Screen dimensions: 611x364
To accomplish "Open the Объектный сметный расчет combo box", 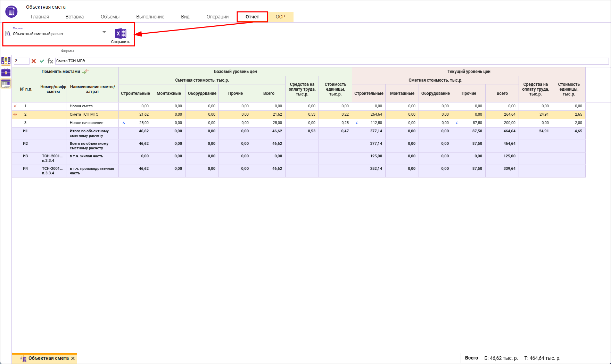I will [56, 34].
